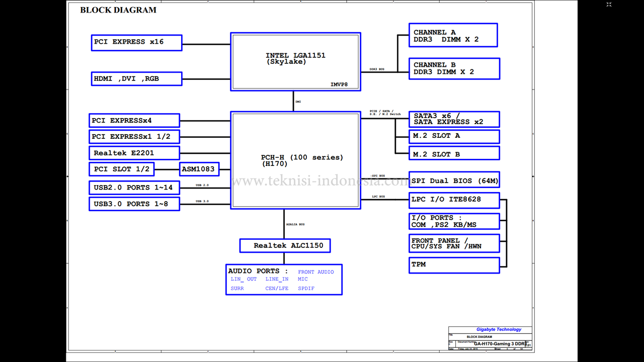Click the LIN_ OUT audio port label

point(244,279)
